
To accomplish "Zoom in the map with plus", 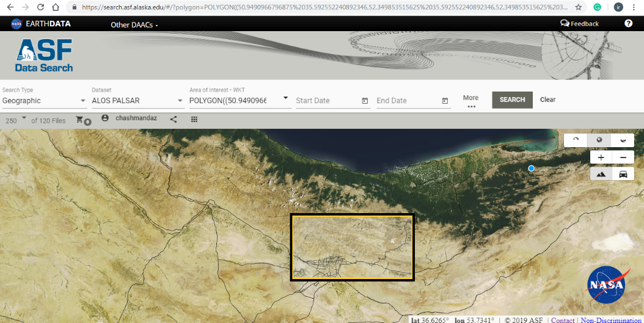I will [601, 158].
